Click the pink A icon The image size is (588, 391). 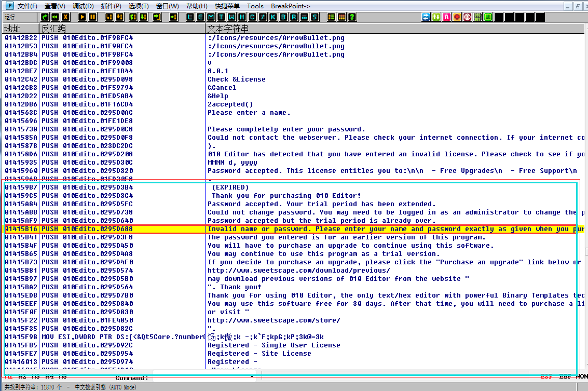(x=447, y=17)
